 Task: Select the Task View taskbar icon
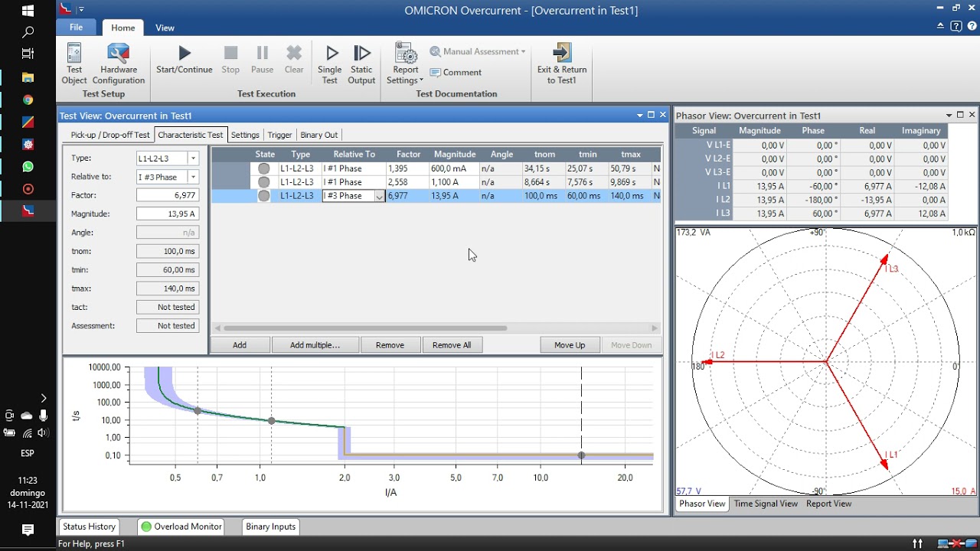point(28,54)
